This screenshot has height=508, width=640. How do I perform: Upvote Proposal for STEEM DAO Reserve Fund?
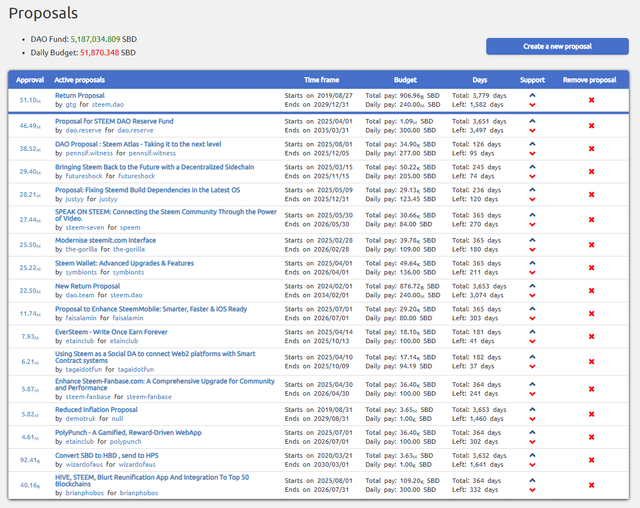532,121
